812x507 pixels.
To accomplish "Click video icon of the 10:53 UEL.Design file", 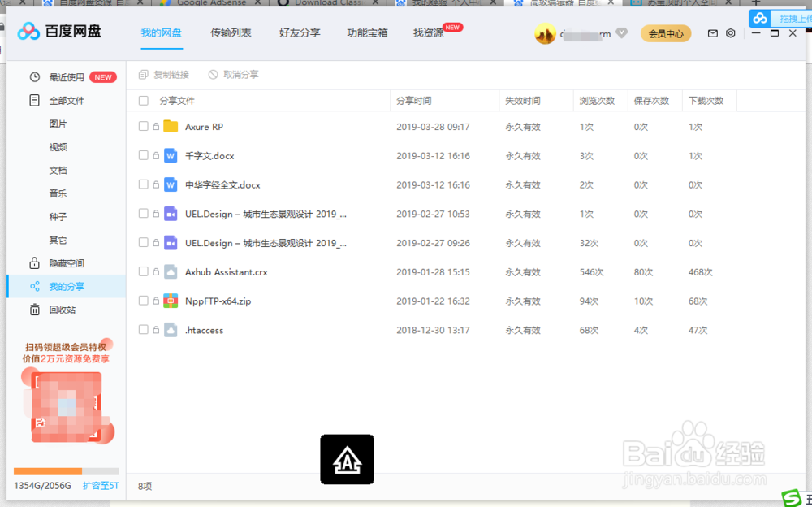I will pos(171,214).
